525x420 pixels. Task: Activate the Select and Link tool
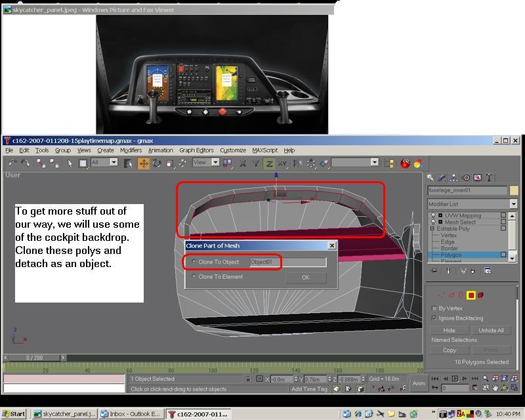(41, 163)
